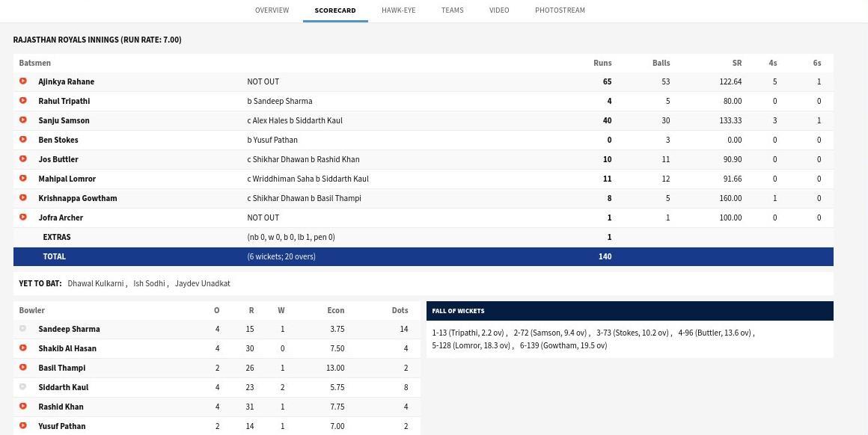
Task: Click dismissal text 'b Yusuf Pathan'
Action: 272,140
